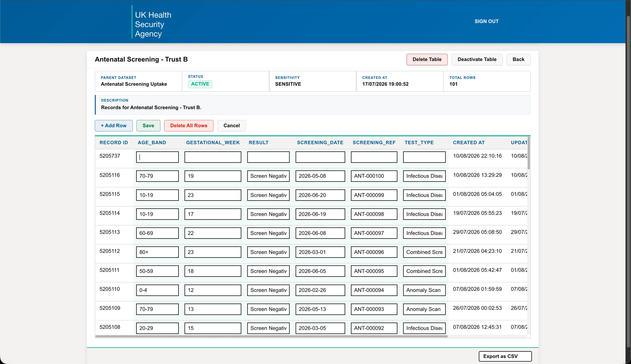
Task: Edit screening date 2026-06-05 field
Action: pos(320,271)
